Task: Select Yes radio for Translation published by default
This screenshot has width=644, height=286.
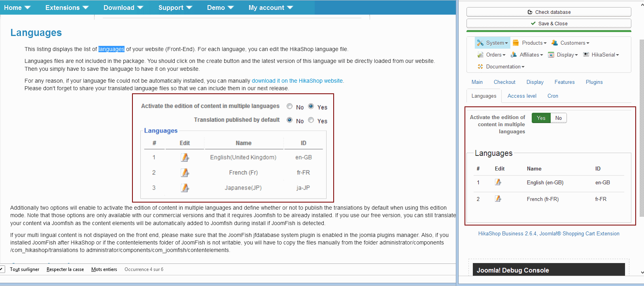Action: (311, 120)
